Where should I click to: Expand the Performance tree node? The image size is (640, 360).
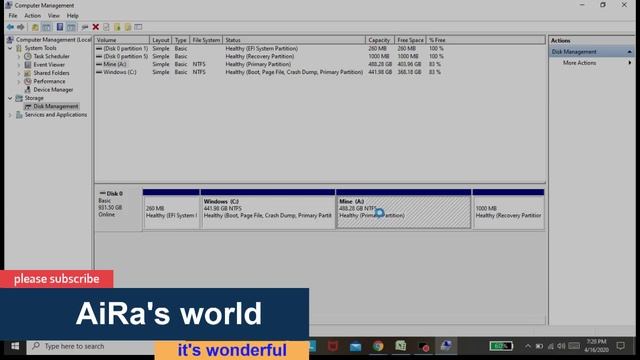[x=19, y=81]
